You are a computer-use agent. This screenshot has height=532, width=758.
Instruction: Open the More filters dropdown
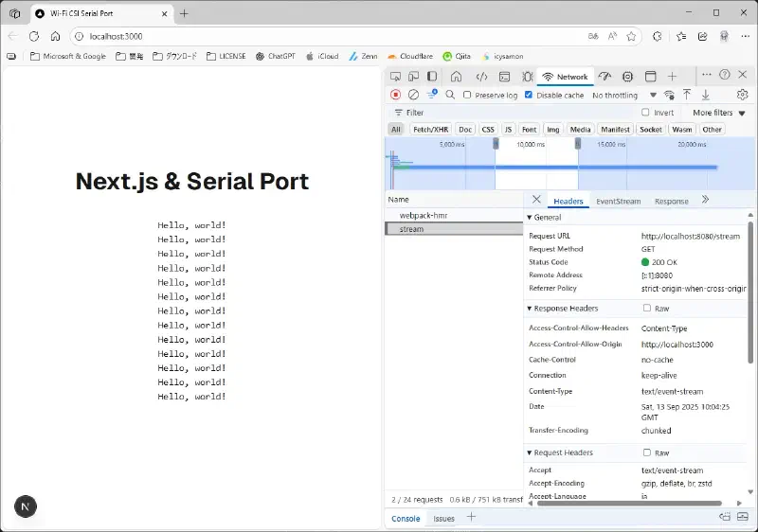point(719,113)
